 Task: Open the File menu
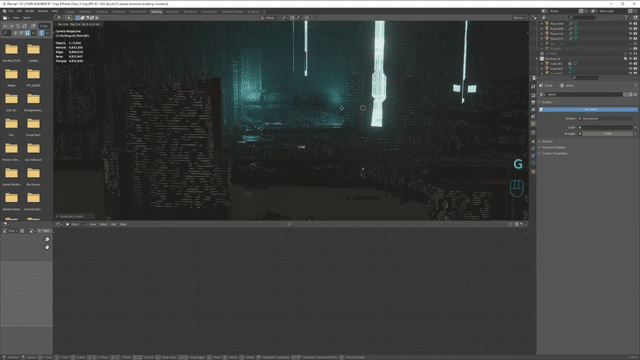point(11,11)
